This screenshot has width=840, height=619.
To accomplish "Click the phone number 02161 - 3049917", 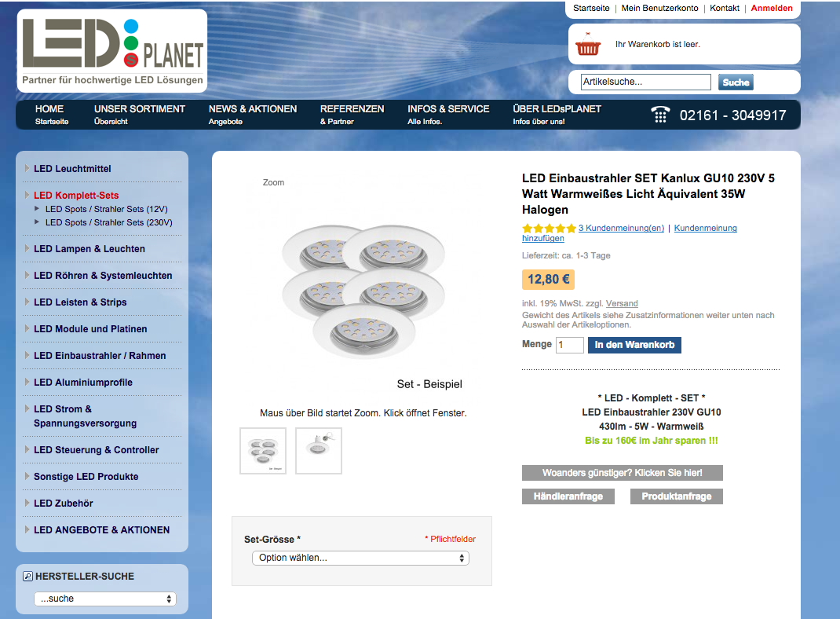I will pyautogui.click(x=733, y=115).
